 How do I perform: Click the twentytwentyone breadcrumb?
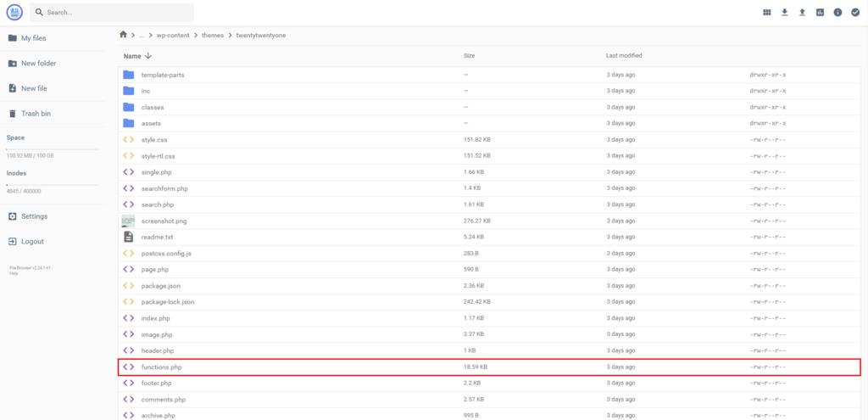click(x=261, y=36)
